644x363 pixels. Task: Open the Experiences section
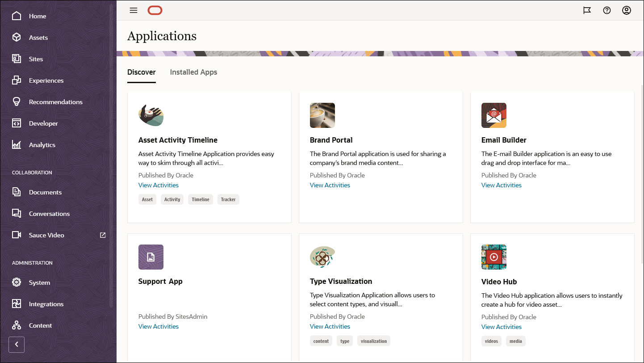click(46, 80)
